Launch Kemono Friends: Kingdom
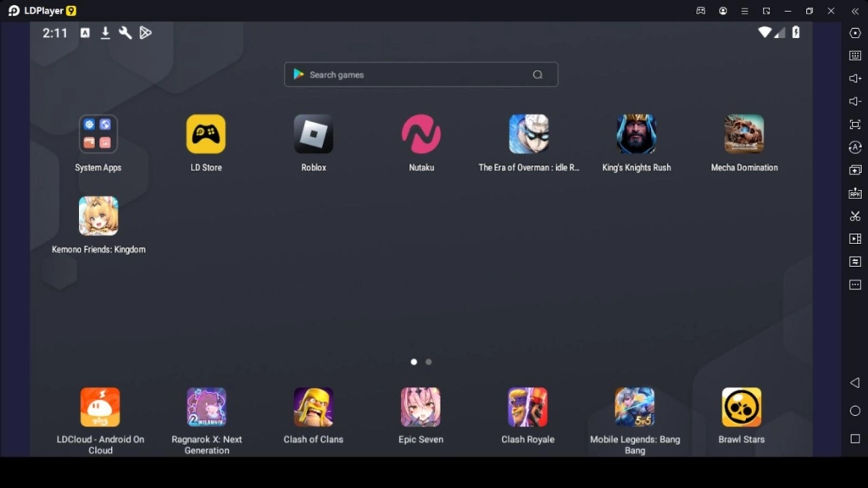 coord(98,216)
